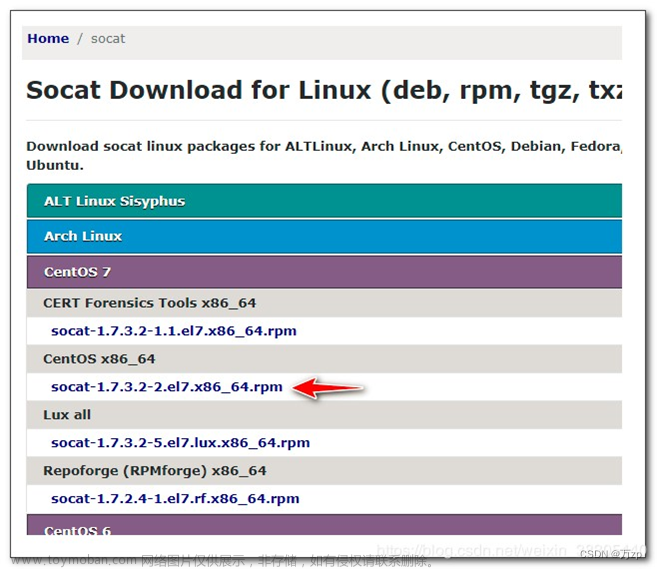This screenshot has height=569, width=657.
Task: Expand the ALT Linux Sisyphus section
Action: coord(324,201)
